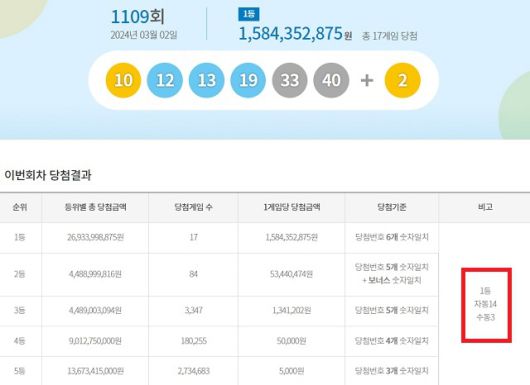Click the plus sign before the bonus ball
The width and height of the screenshot is (530, 385).
pos(367,80)
